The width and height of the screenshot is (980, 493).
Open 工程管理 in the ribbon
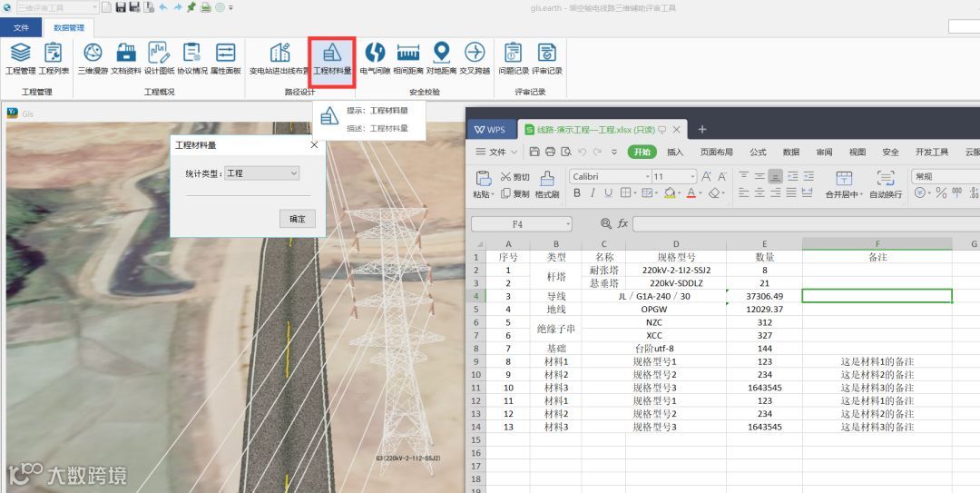pos(21,59)
